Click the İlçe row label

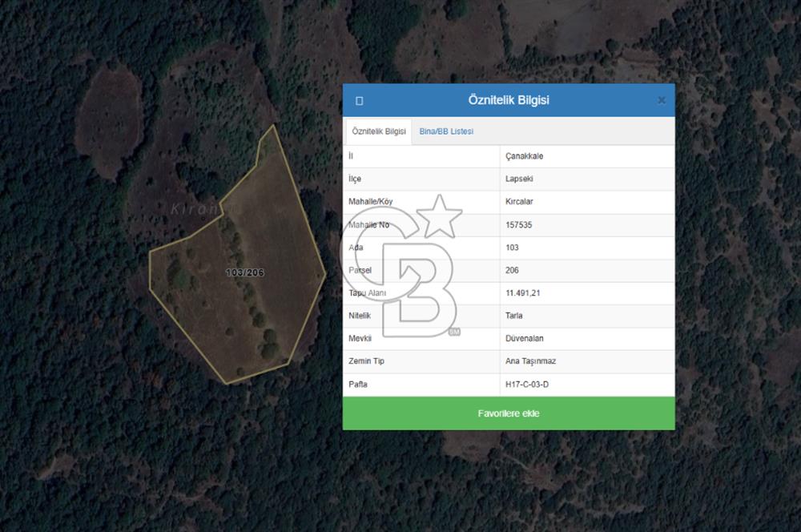point(355,179)
